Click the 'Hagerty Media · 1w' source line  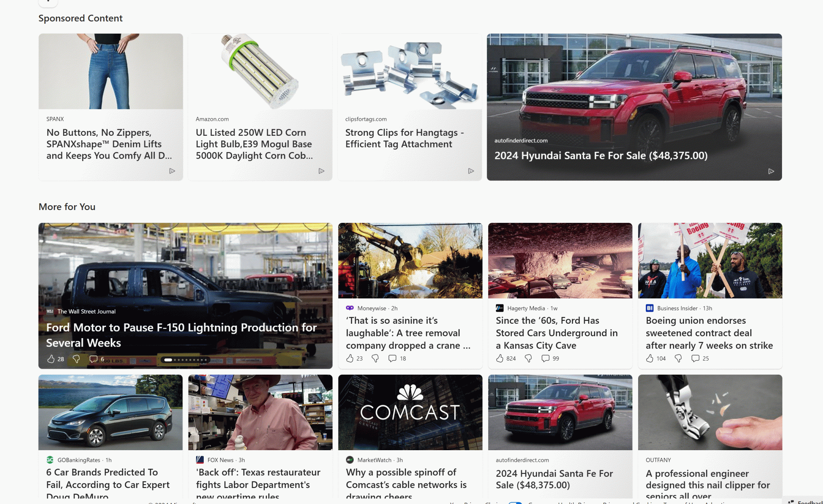coord(532,308)
